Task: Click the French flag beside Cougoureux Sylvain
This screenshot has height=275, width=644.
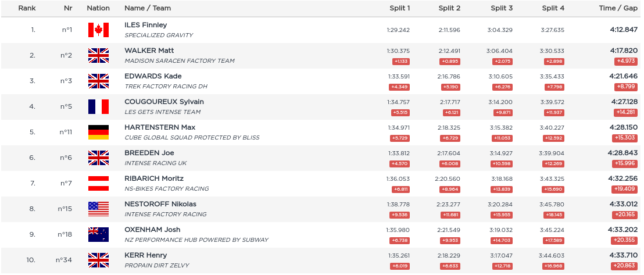Action: (98, 106)
